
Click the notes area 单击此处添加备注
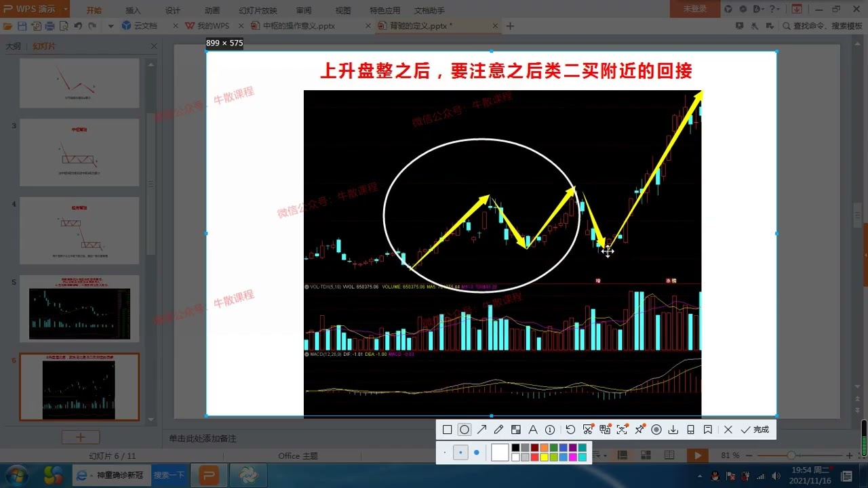coord(203,439)
